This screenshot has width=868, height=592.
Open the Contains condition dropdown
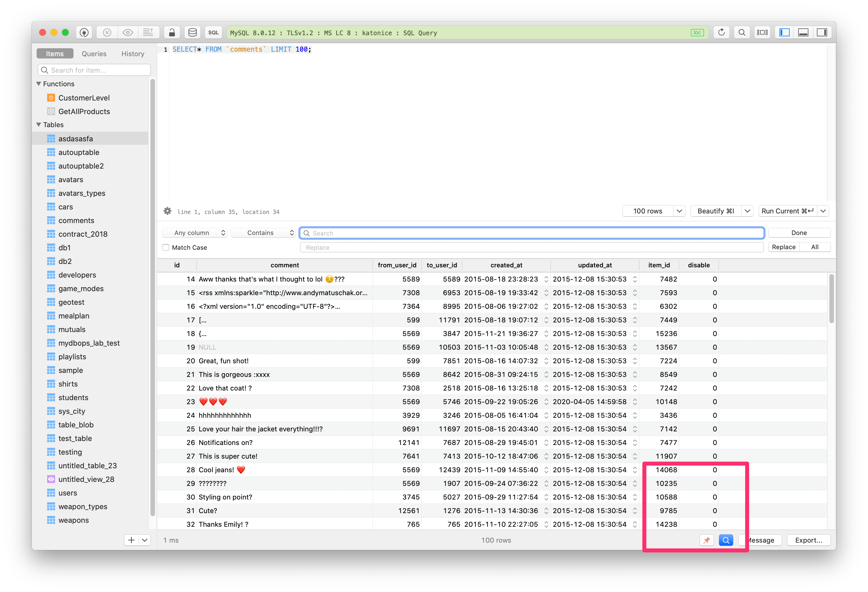pyautogui.click(x=263, y=232)
